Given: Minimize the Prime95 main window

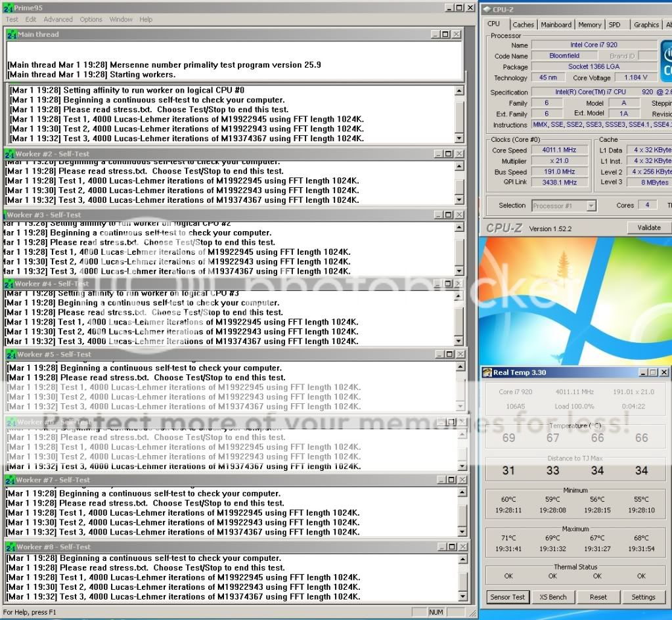Looking at the screenshot, I should coord(449,8).
